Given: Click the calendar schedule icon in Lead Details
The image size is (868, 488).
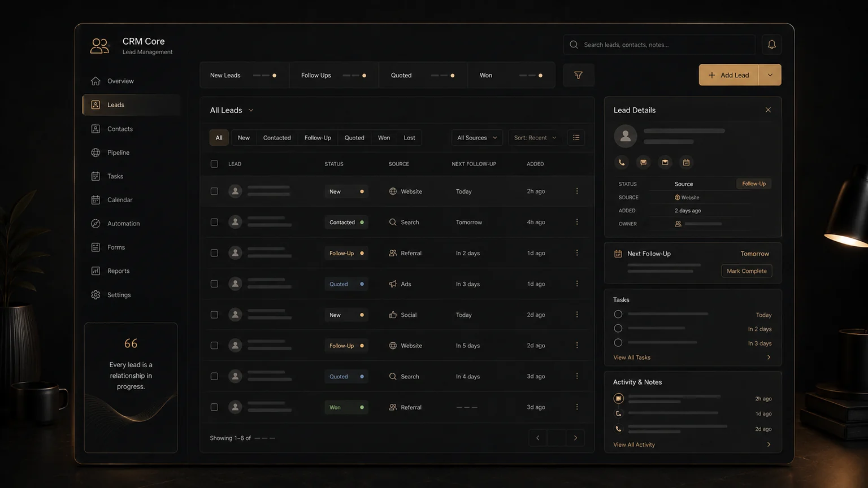Looking at the screenshot, I should click(686, 163).
